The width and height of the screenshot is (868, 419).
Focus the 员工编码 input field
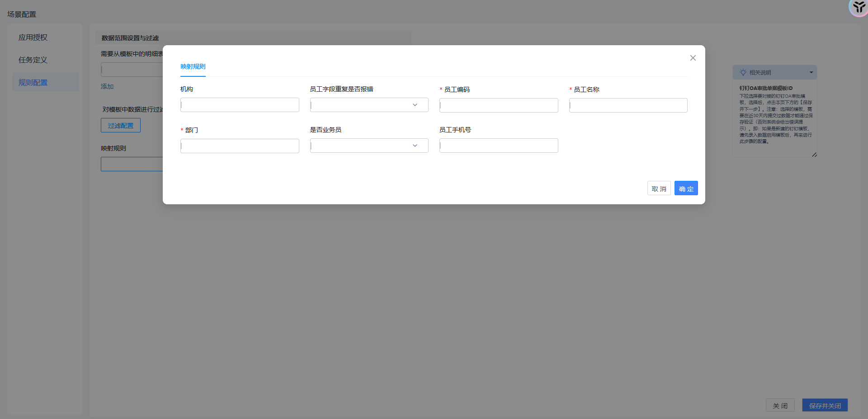coord(499,105)
